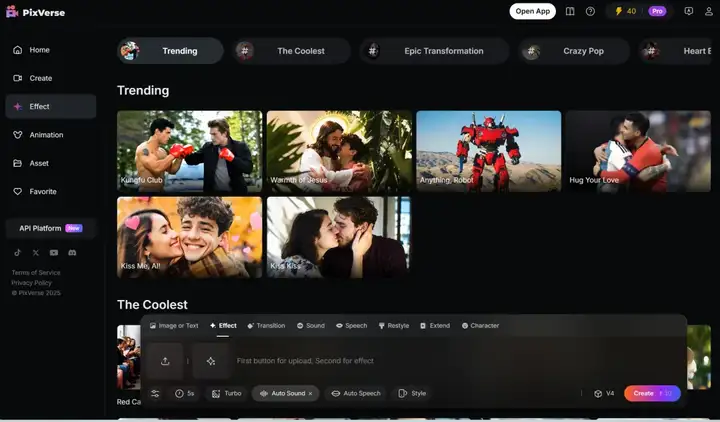720x422 pixels.
Task: Toggle the Turbo mode chip
Action: click(226, 394)
